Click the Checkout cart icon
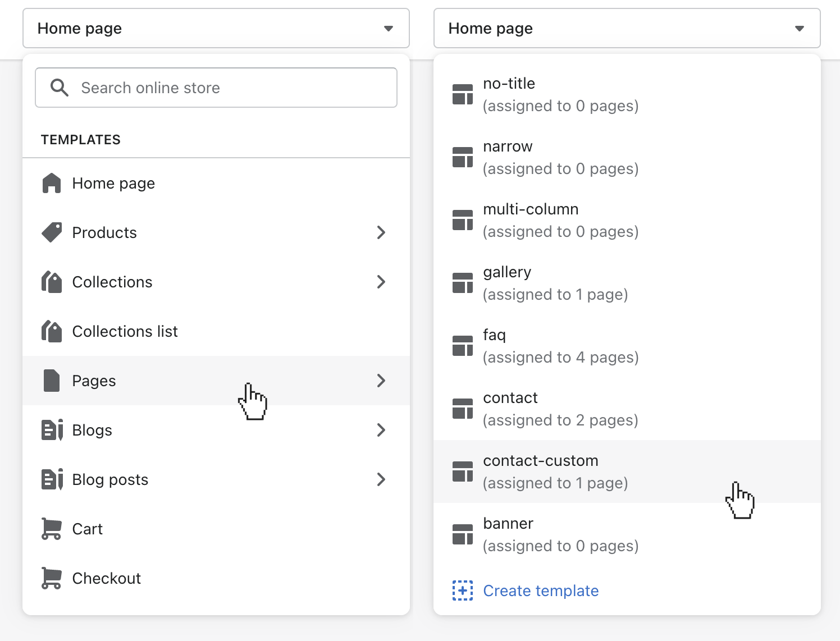This screenshot has width=840, height=641. [52, 578]
